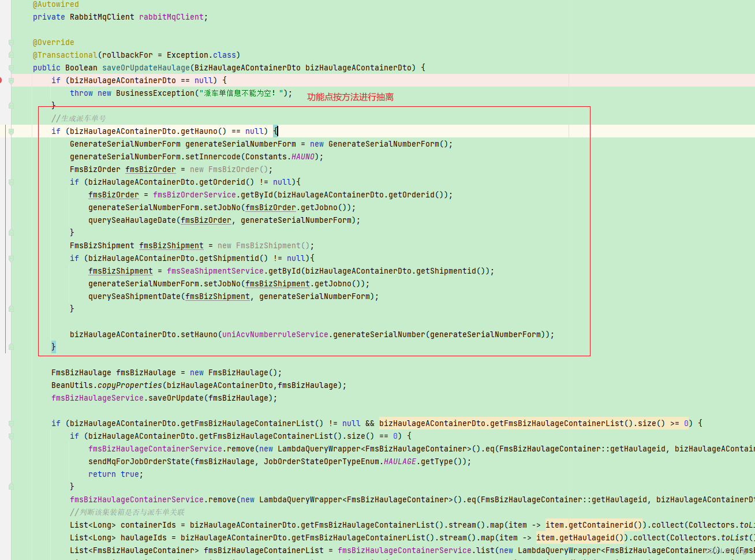Screen dimensions: 755x560
Task: Click 'FmsBizHaulageContainer::getHaulageid' in first remove call
Action: [582, 449]
